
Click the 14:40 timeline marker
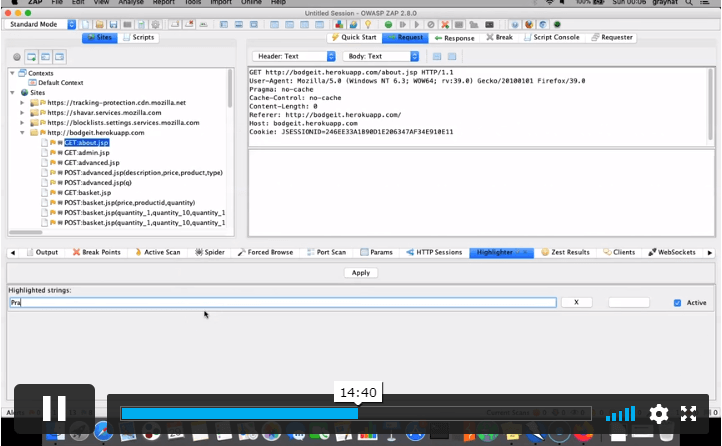click(x=358, y=392)
